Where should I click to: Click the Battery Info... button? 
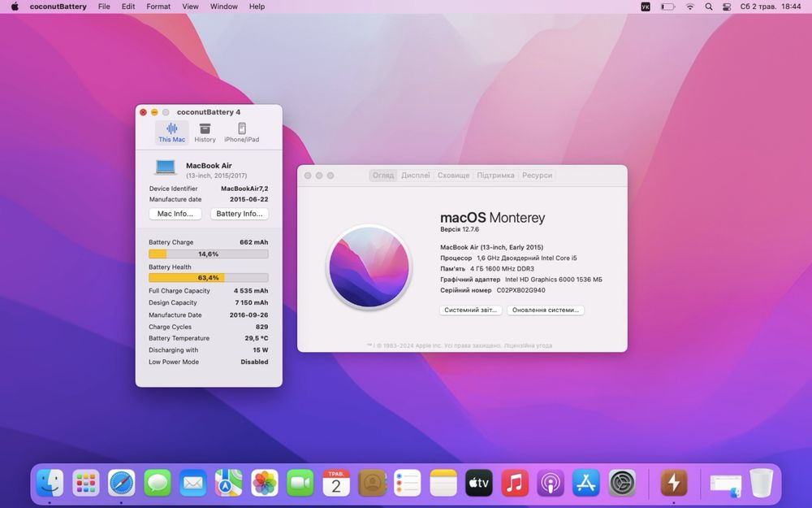coord(240,214)
